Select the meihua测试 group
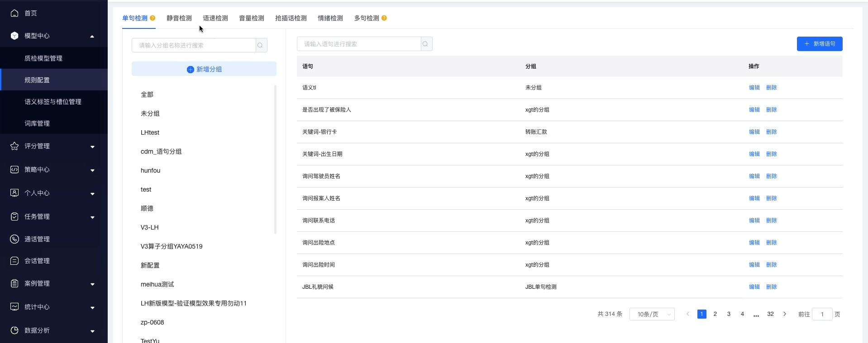The image size is (868, 343). click(157, 284)
